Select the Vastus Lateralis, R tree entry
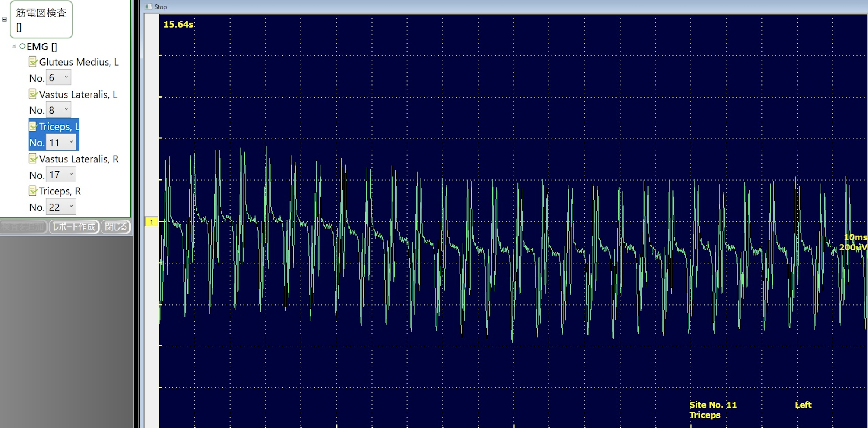Image resolution: width=868 pixels, height=428 pixels. point(79,159)
